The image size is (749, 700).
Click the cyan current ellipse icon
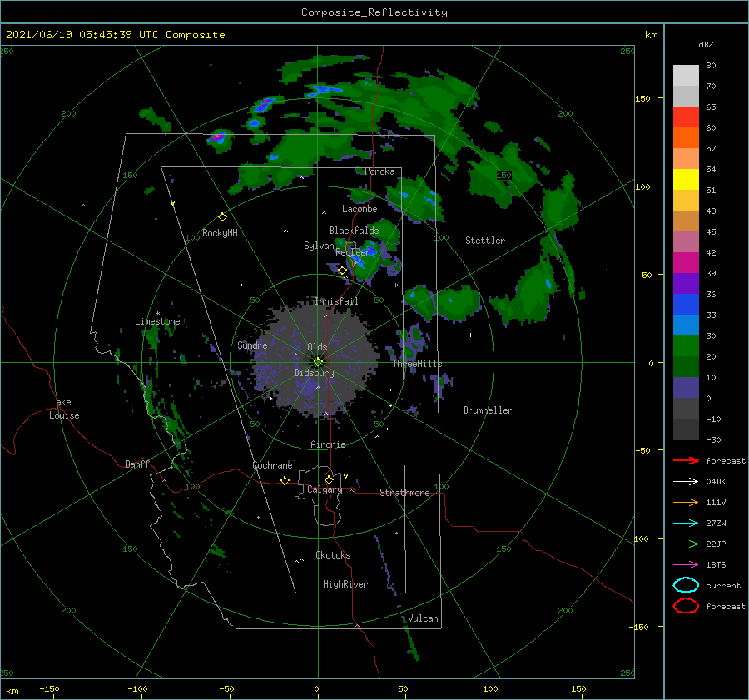click(686, 585)
